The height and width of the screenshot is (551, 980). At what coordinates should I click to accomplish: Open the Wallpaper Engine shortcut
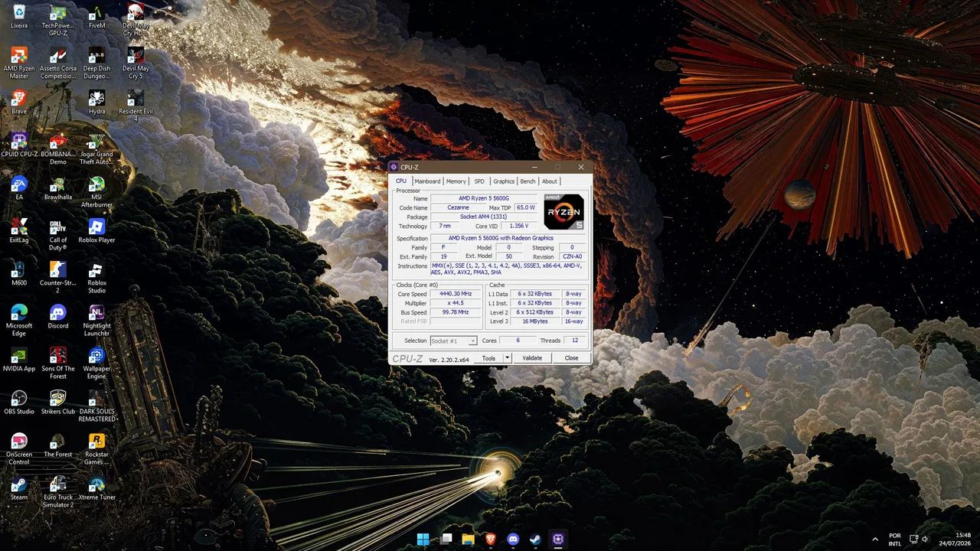point(97,364)
